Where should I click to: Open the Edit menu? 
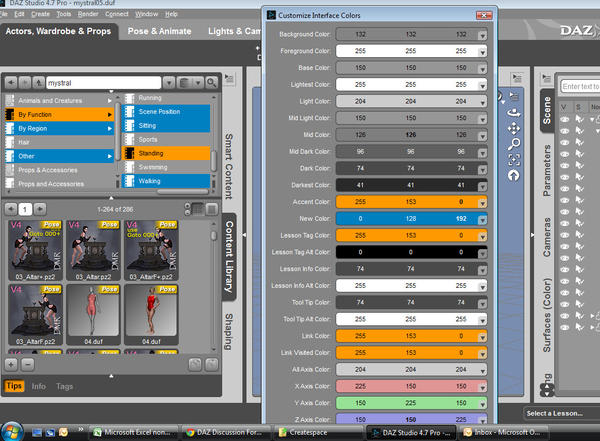click(19, 14)
